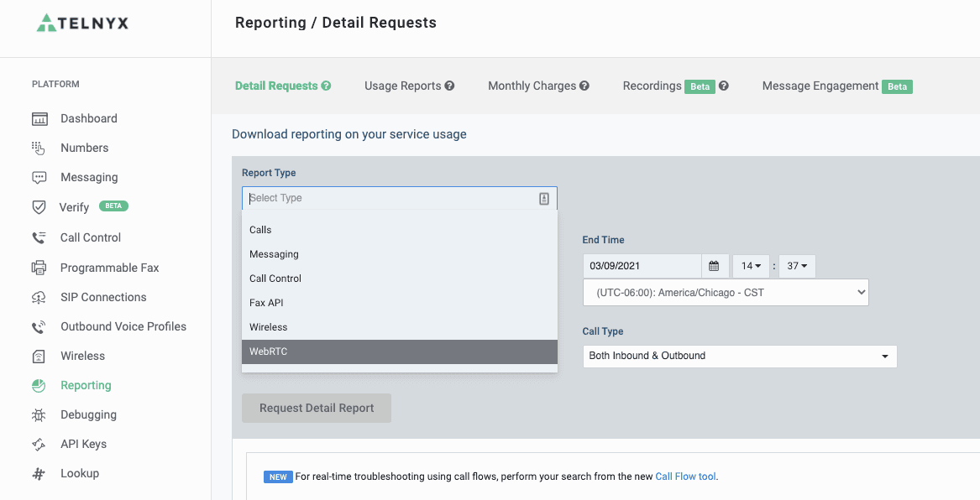Open SIP Connections in sidebar
The width and height of the screenshot is (980, 500).
(103, 297)
